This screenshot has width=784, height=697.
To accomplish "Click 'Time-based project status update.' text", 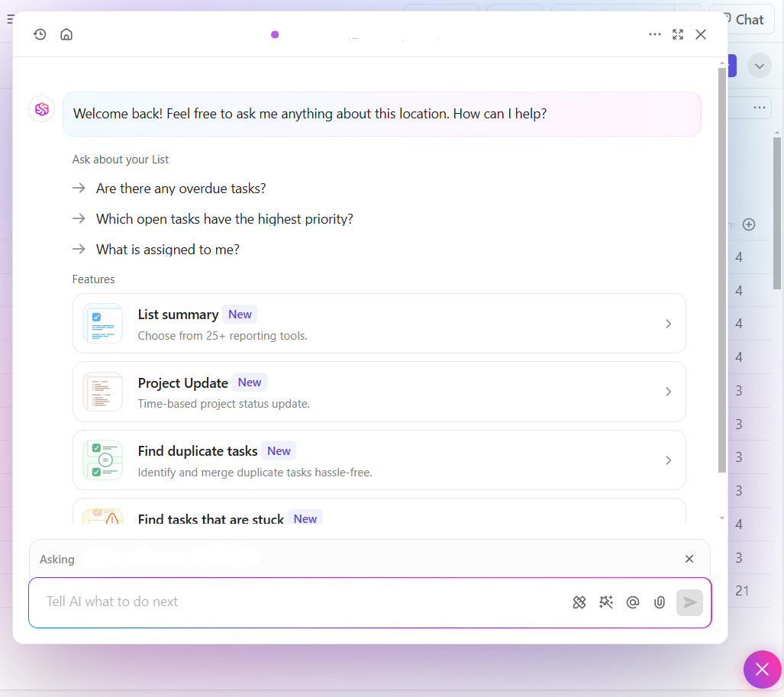I will (x=224, y=404).
